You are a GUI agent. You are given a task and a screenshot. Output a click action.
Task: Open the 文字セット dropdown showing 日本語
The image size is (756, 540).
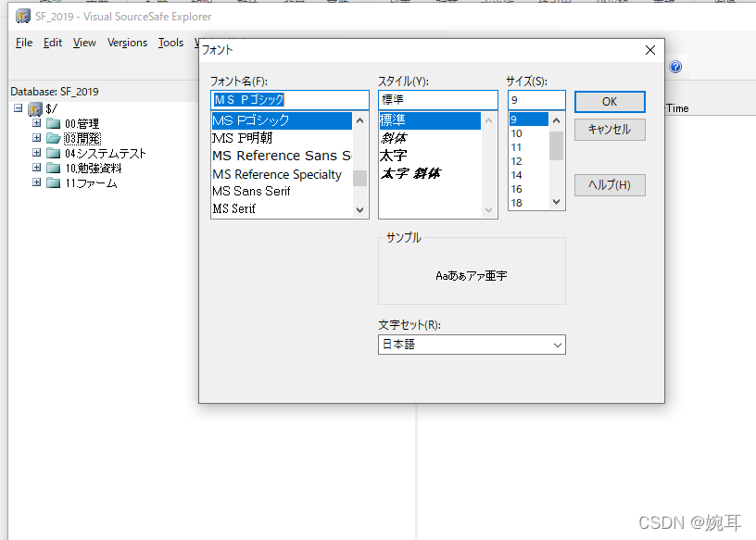coord(559,345)
